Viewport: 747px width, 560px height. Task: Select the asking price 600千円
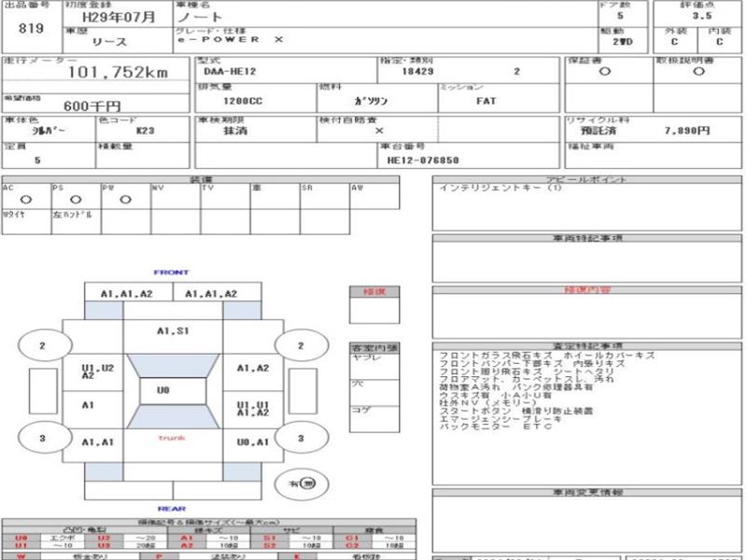coord(92,105)
